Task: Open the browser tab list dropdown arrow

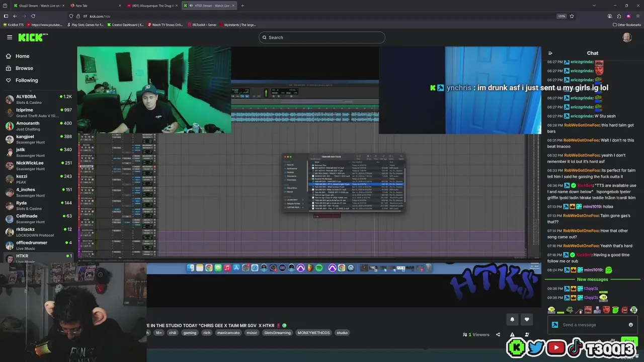Action: pos(594,6)
